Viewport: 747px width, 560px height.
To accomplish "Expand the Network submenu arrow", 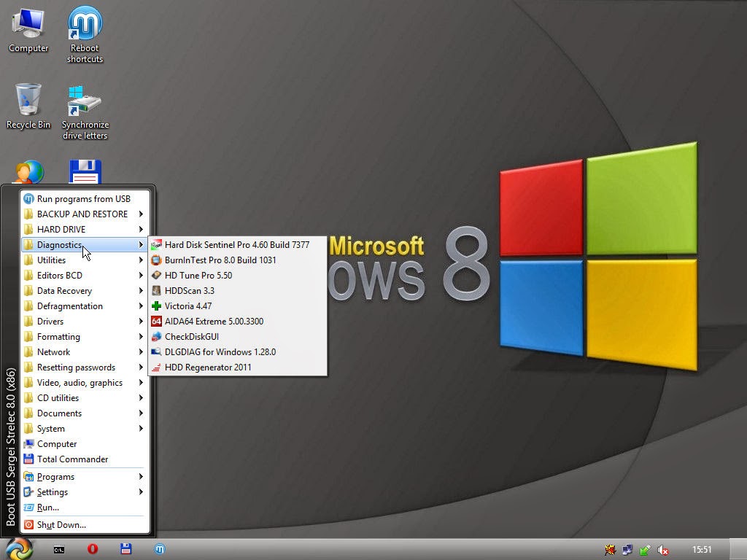I will (141, 352).
